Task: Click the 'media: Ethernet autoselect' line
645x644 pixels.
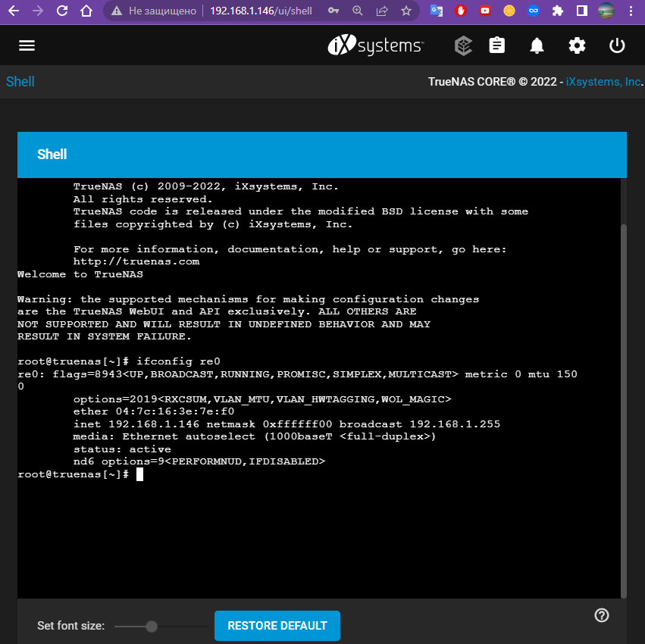Action: (254, 436)
